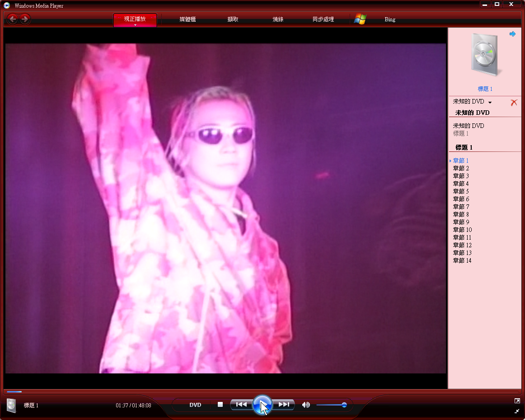Select 未知的 DVD entry in the list

coord(469,126)
